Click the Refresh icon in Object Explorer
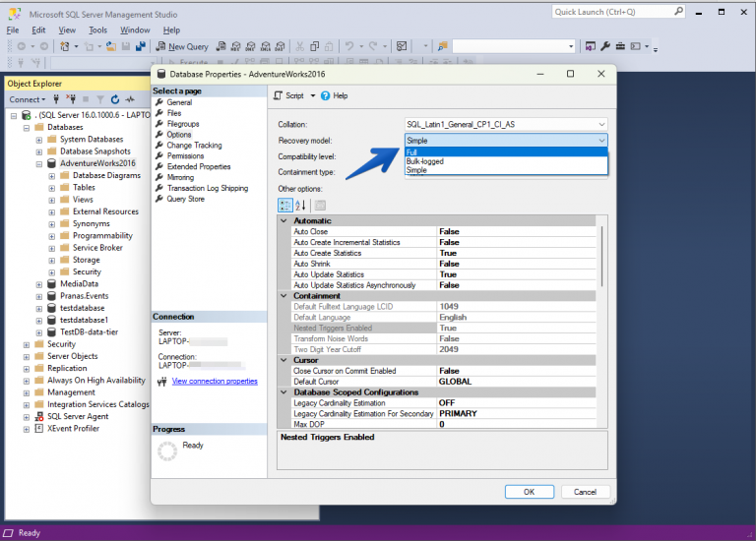 tap(115, 99)
